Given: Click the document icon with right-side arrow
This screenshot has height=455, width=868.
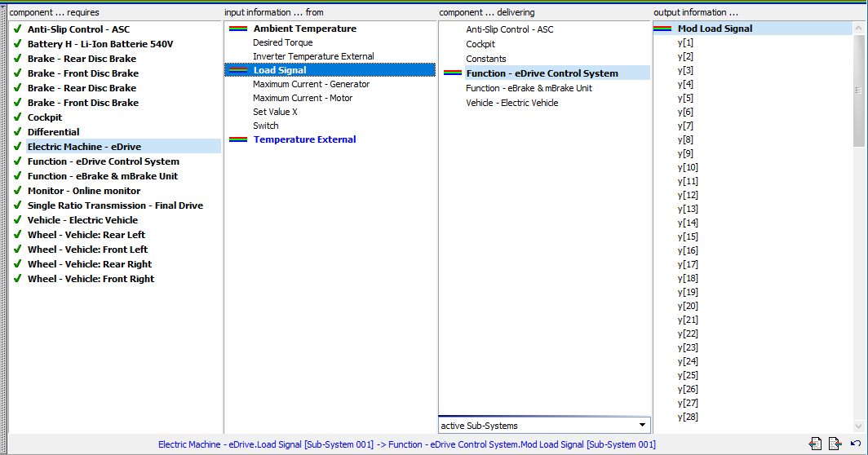Looking at the screenshot, I should (x=835, y=444).
